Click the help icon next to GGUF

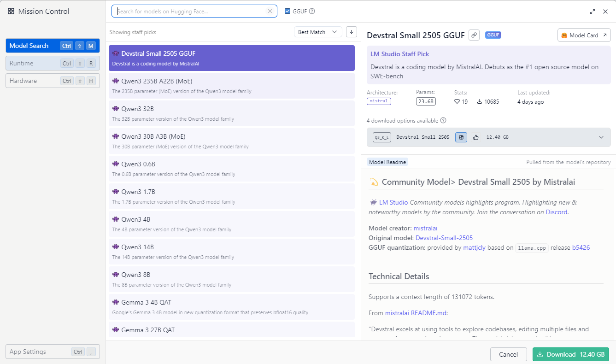tap(312, 12)
